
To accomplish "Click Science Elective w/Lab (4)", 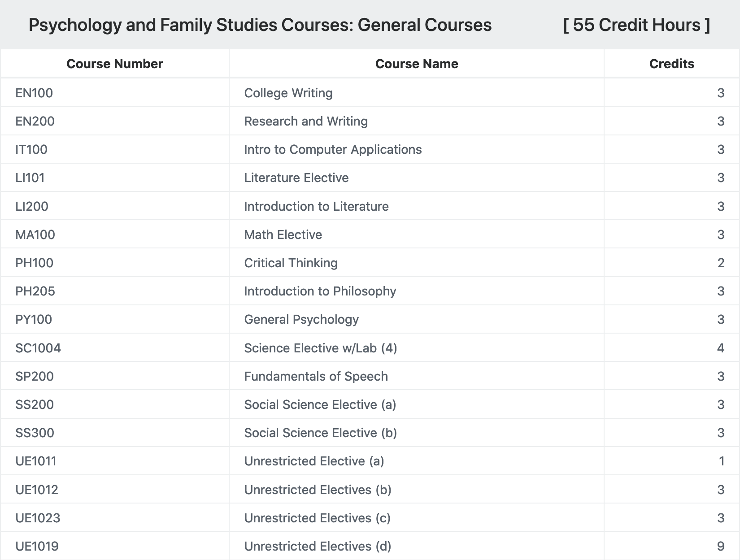I will click(321, 348).
